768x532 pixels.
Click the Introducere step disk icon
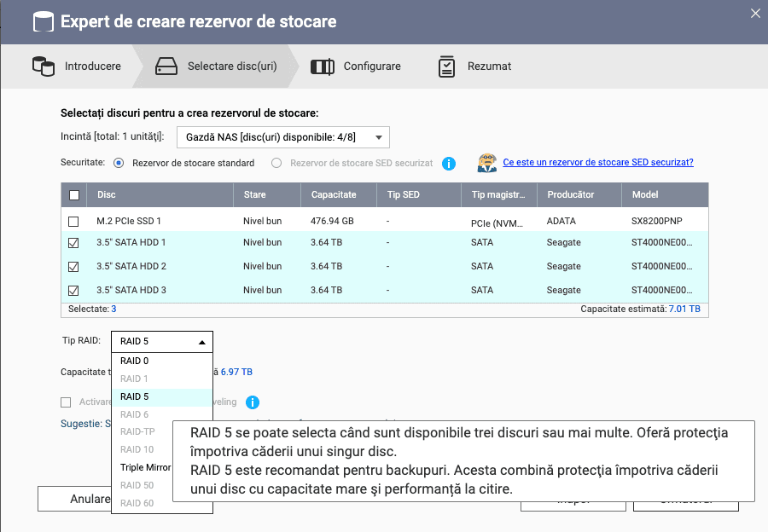(x=43, y=66)
